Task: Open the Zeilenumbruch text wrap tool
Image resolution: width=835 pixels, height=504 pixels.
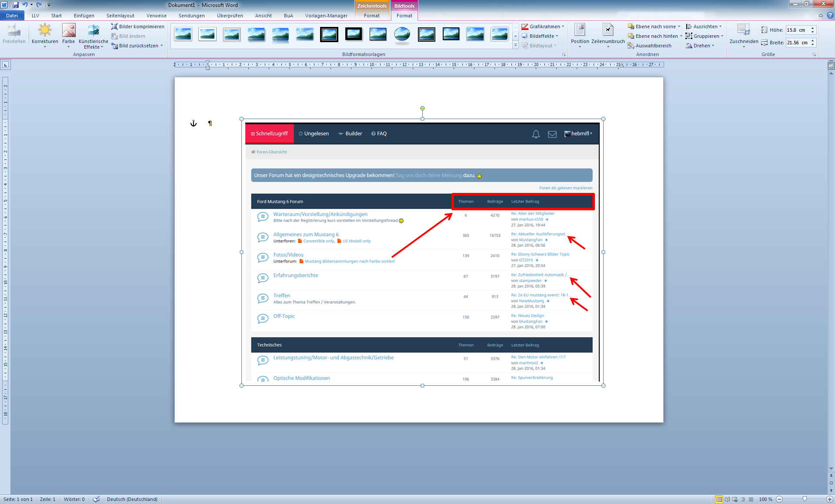Action: click(x=608, y=35)
